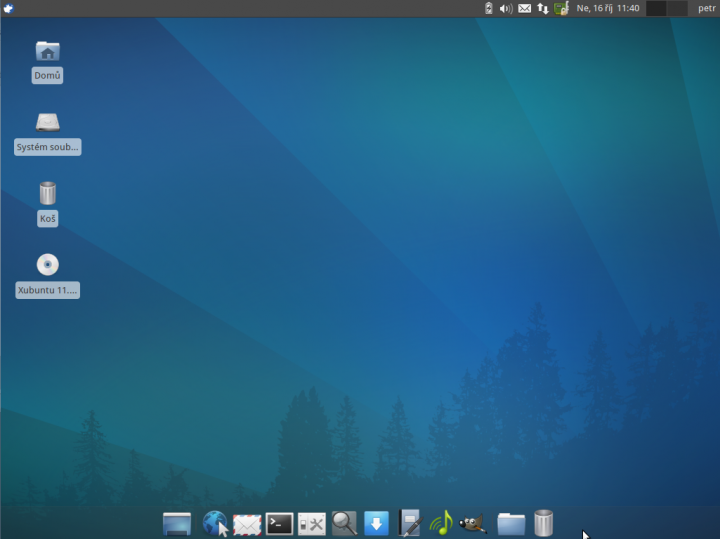Launch the web browser globe icon
This screenshot has height=539, width=720.
click(x=215, y=523)
